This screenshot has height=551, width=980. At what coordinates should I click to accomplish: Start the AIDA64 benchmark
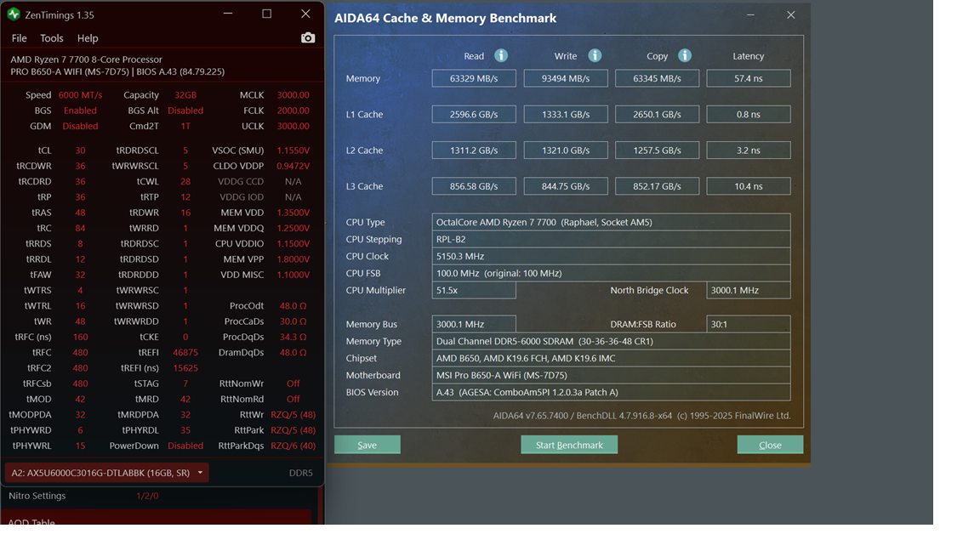569,445
